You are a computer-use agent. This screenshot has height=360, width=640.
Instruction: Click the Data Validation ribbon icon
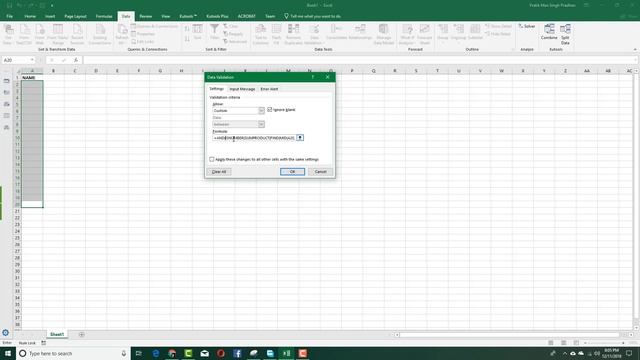coord(314,34)
